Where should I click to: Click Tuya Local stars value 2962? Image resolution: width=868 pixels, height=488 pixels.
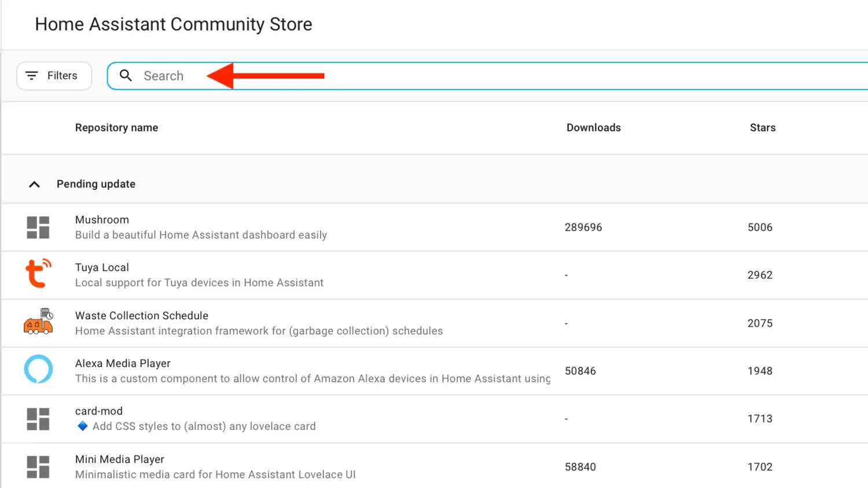(760, 275)
